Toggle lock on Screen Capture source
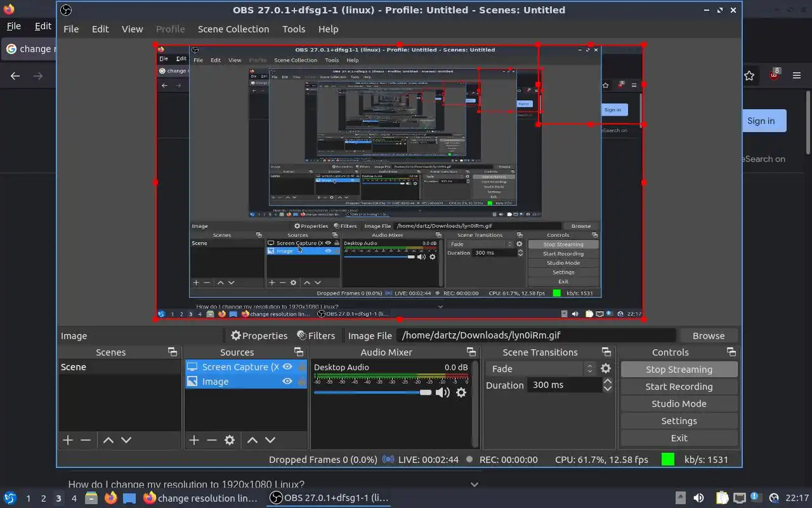 (x=302, y=366)
